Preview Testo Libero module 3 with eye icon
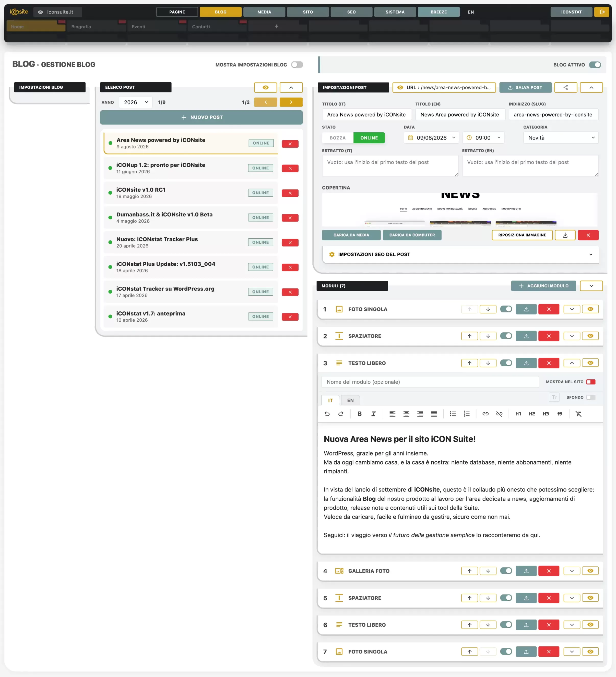616x677 pixels. click(x=590, y=363)
